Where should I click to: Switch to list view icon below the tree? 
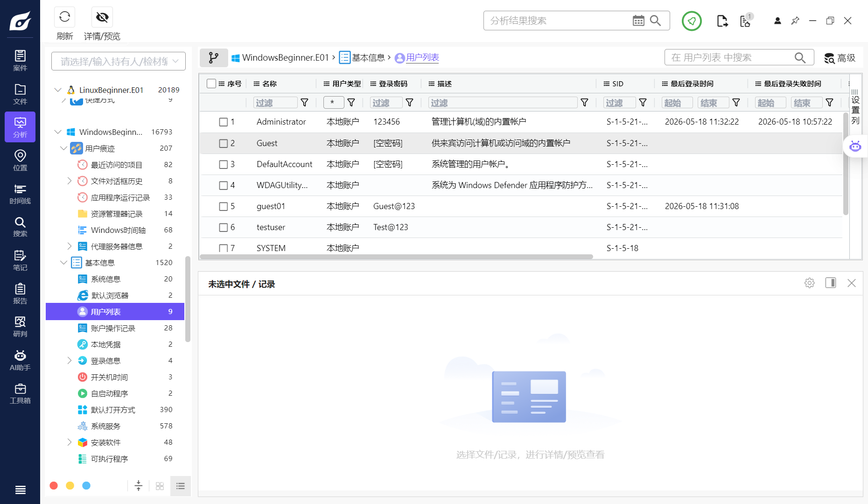coord(181,486)
